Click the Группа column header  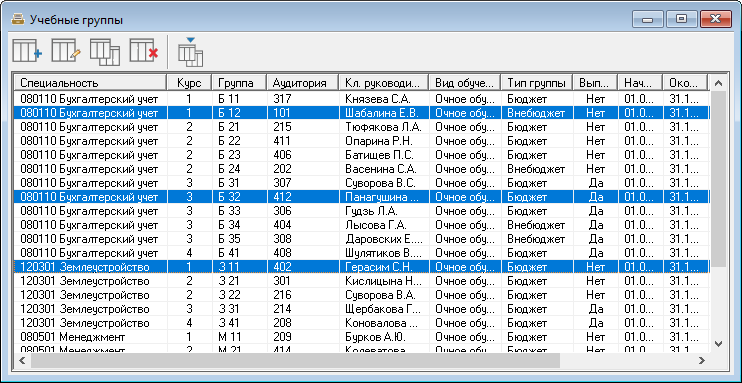[x=239, y=83]
